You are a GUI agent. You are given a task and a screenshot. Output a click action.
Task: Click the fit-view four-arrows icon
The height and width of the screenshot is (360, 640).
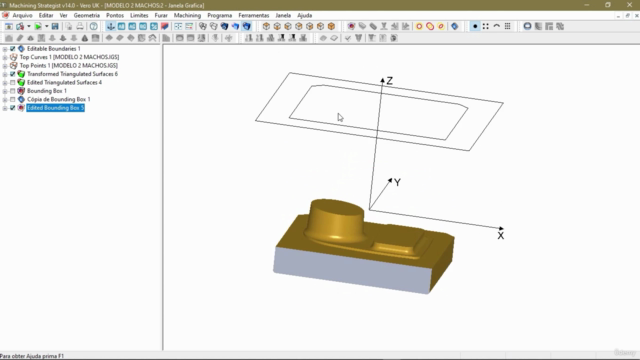point(178,27)
